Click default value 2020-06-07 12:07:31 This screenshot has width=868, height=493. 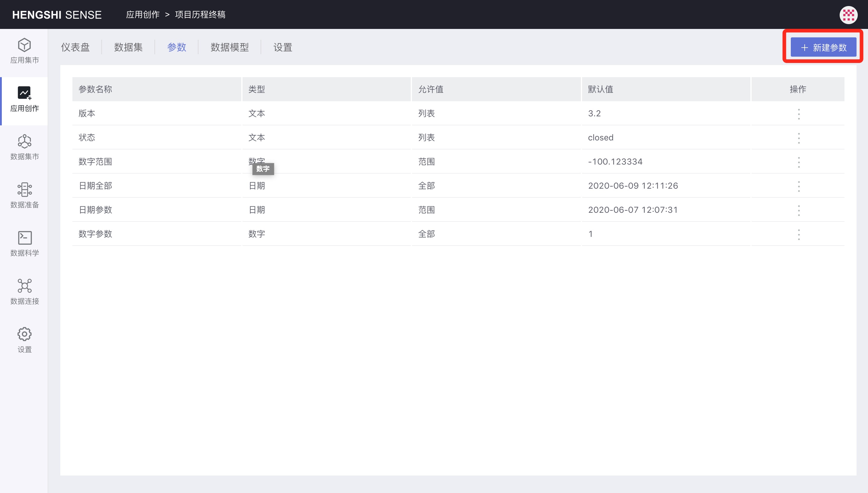coord(633,210)
